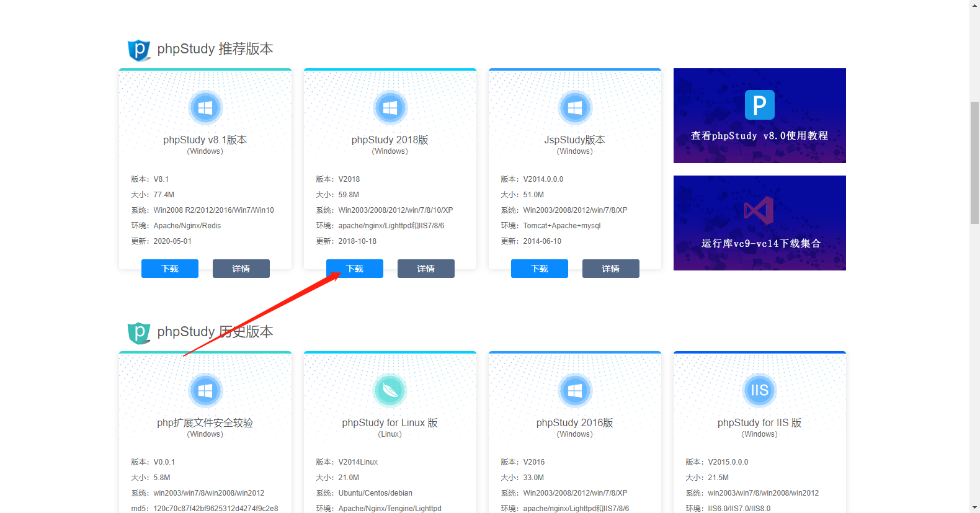Click the 环境: Apache/Nginx/Redis text
Viewport: 980px width, 513px height.
pos(176,226)
